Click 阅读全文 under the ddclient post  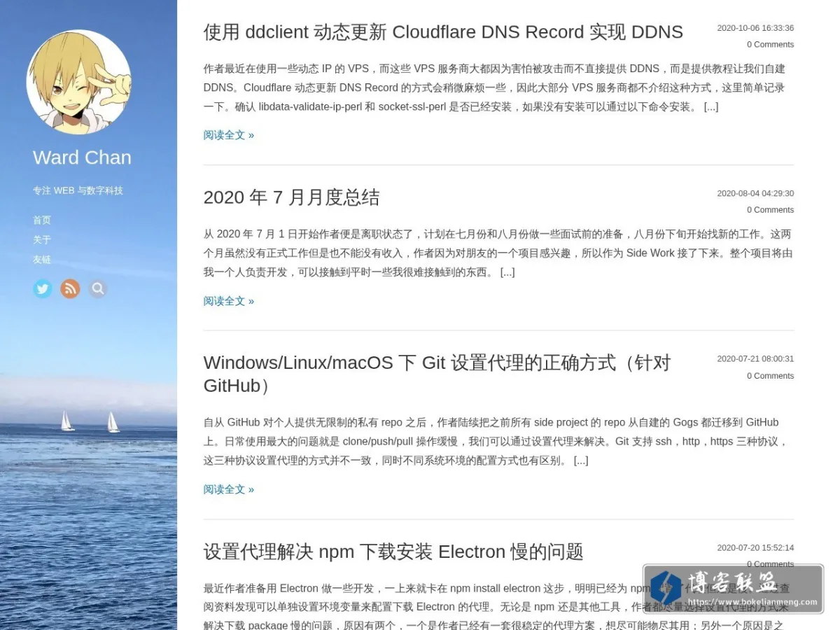click(x=229, y=135)
